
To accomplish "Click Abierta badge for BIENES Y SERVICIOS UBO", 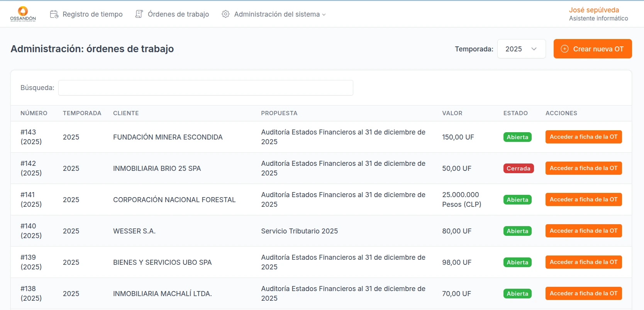I will (x=517, y=262).
